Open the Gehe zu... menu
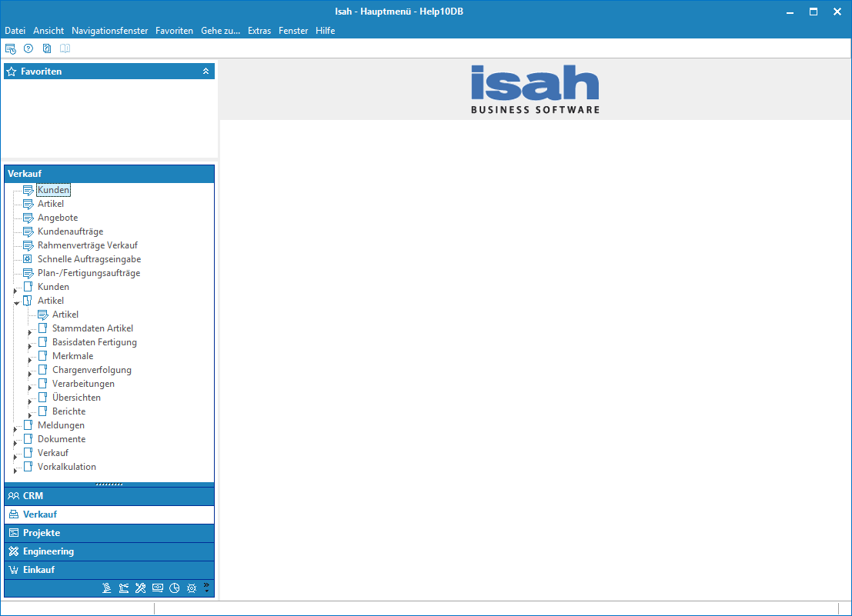The width and height of the screenshot is (852, 616). (x=221, y=31)
